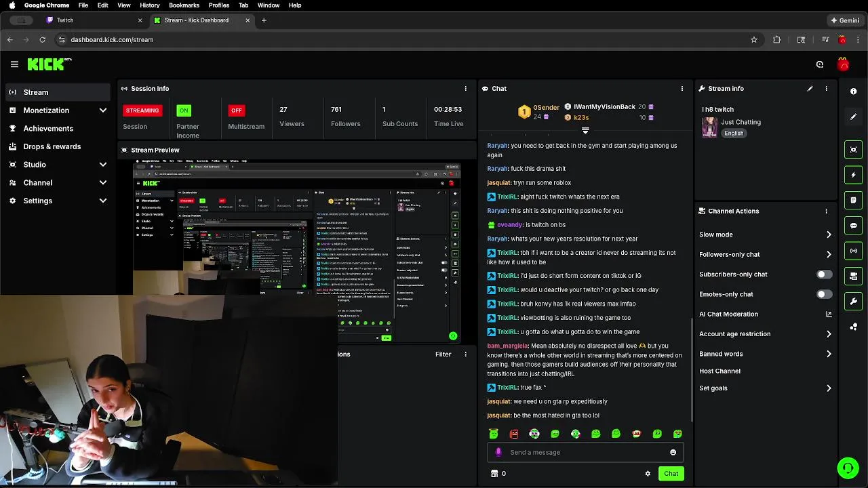
Task: Toggle Emotes-only chat switch
Action: pyautogui.click(x=824, y=294)
